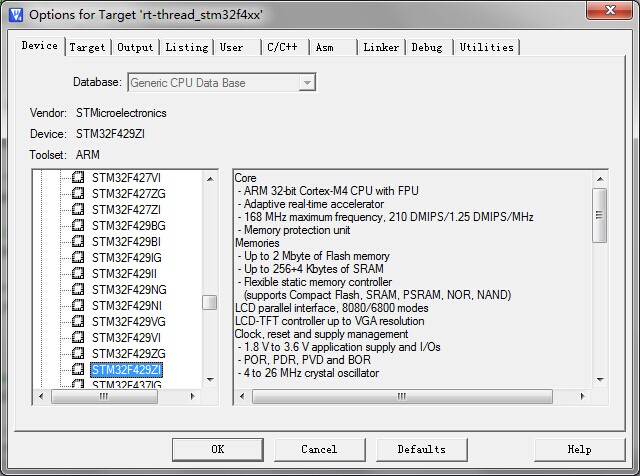Select STM32F429NI device entry
Screen dimensions: 640x476
click(x=127, y=306)
